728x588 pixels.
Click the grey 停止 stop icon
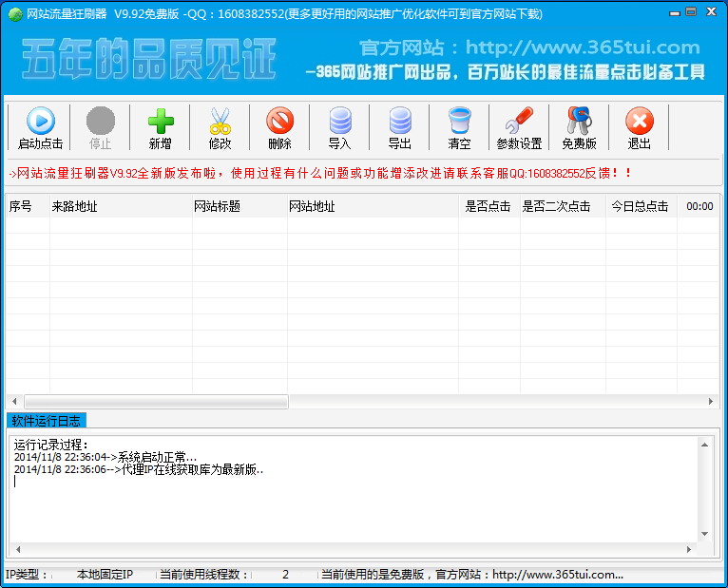pyautogui.click(x=101, y=127)
